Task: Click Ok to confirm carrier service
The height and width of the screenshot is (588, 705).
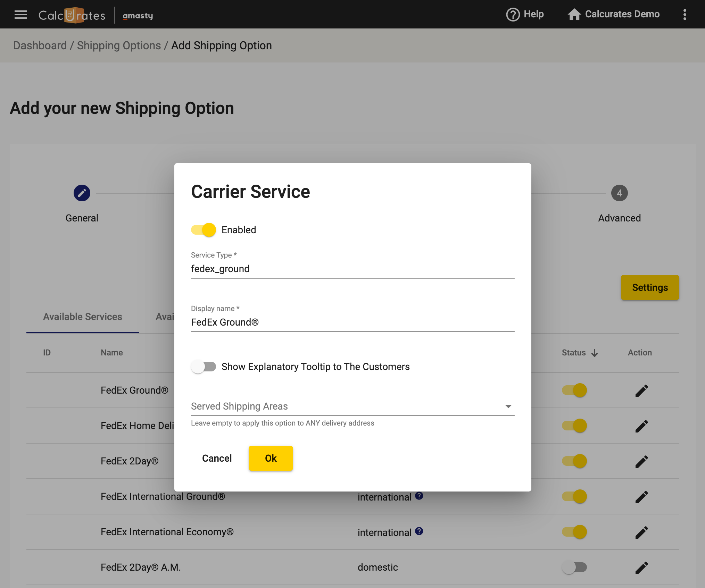Action: [x=271, y=458]
